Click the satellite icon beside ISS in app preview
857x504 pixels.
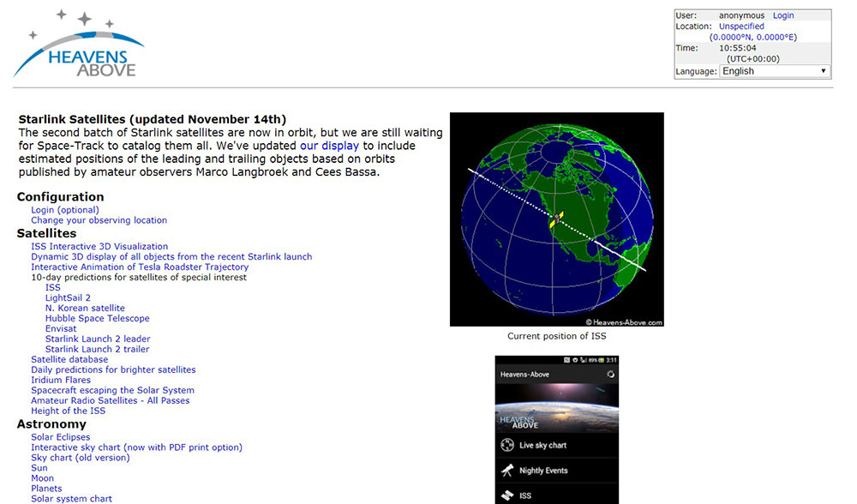pos(506,495)
